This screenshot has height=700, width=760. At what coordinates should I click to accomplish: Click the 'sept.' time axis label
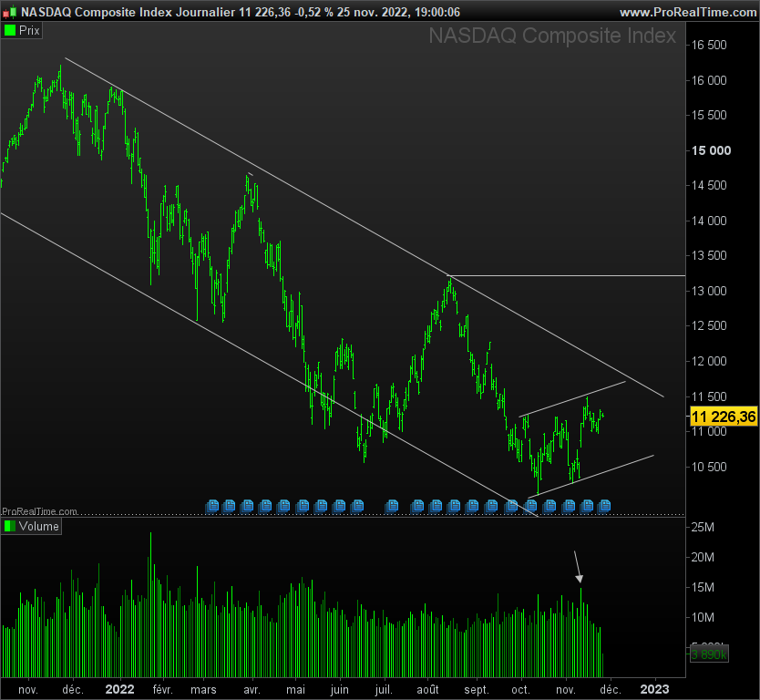click(x=476, y=690)
